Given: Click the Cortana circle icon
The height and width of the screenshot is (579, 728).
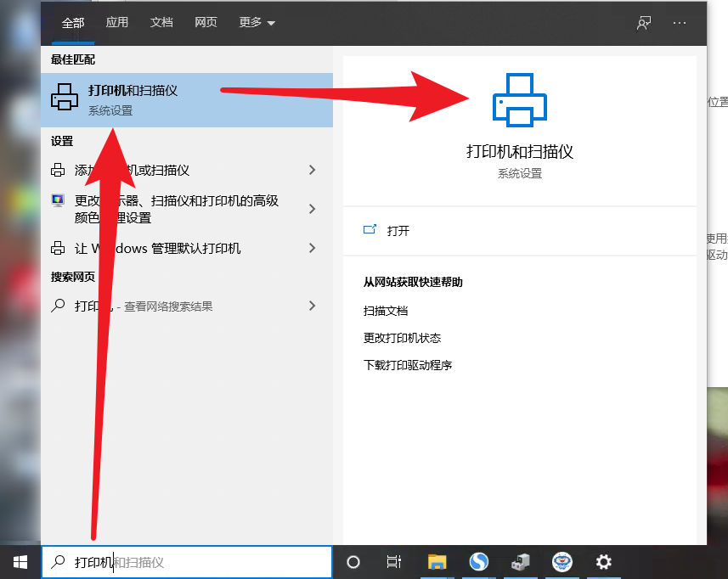Looking at the screenshot, I should [353, 562].
